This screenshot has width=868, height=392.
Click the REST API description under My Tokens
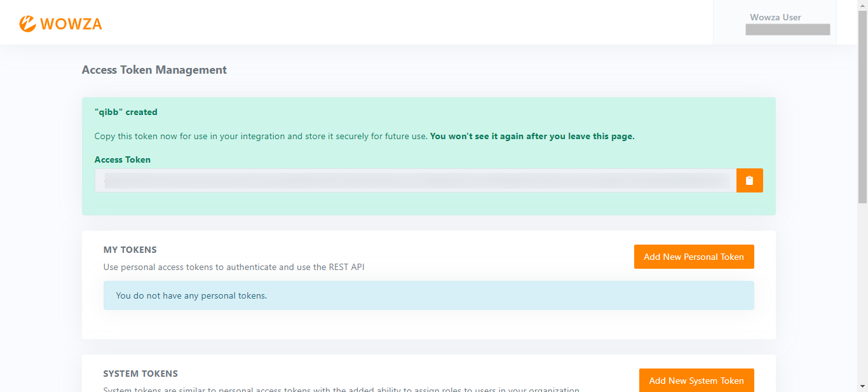click(234, 267)
